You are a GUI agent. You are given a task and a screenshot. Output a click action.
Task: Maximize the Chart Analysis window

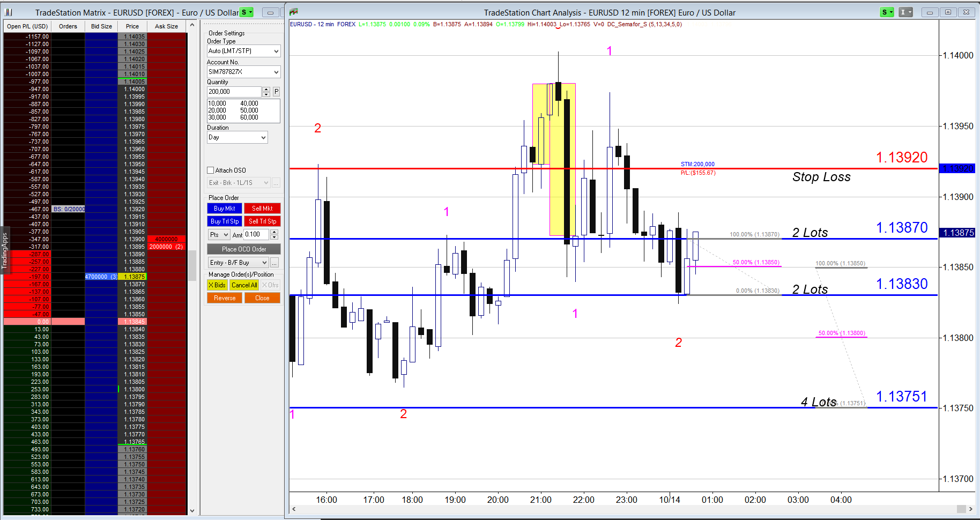[948, 12]
